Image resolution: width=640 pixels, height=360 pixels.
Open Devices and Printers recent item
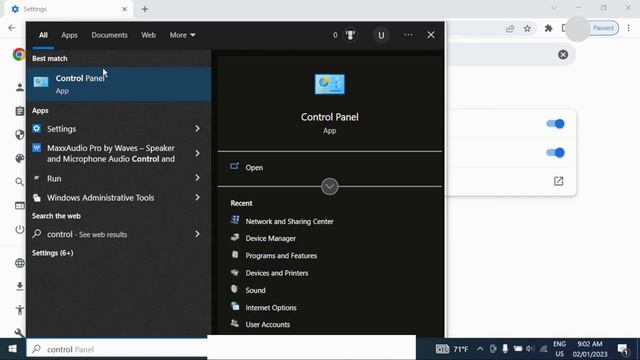(277, 273)
